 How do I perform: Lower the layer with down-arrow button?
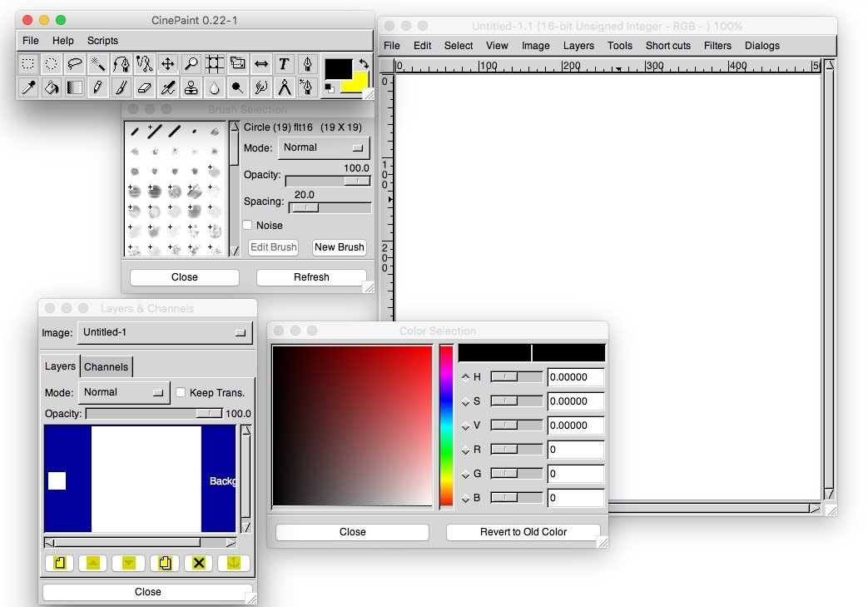point(128,563)
